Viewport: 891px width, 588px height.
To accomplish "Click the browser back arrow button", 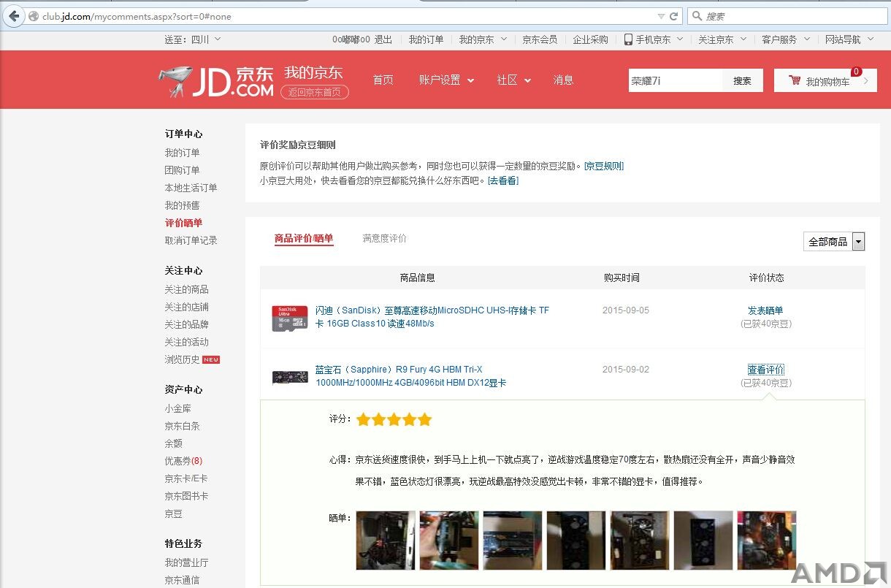I will [x=13, y=15].
